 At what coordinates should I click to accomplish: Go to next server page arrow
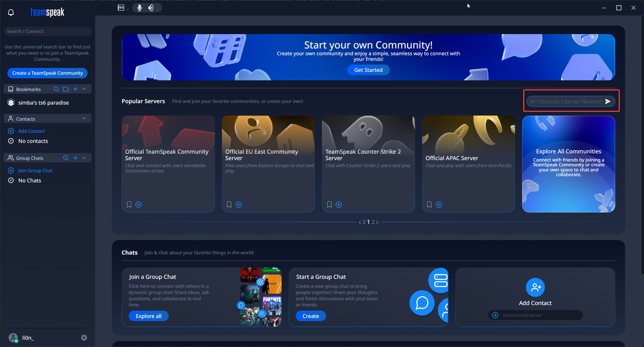pyautogui.click(x=377, y=222)
